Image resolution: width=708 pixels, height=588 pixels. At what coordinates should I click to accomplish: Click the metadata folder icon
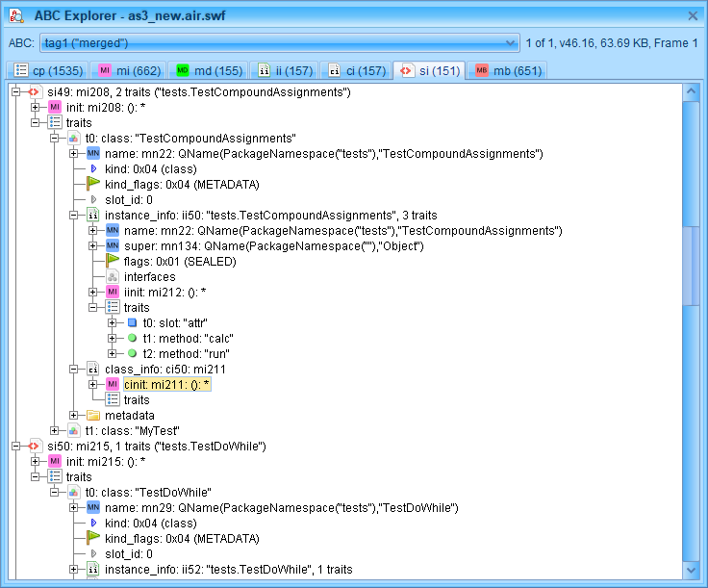93,416
